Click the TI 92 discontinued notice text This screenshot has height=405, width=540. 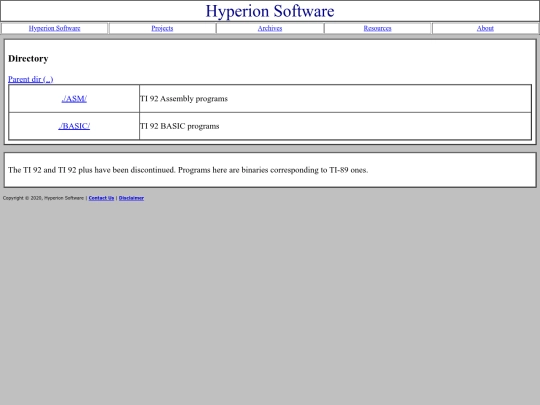pos(188,170)
